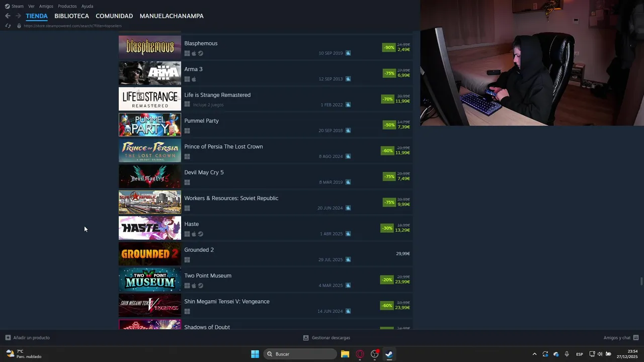This screenshot has width=644, height=362.
Task: Switch to the COMUNIDAD tab
Action: pos(114,16)
